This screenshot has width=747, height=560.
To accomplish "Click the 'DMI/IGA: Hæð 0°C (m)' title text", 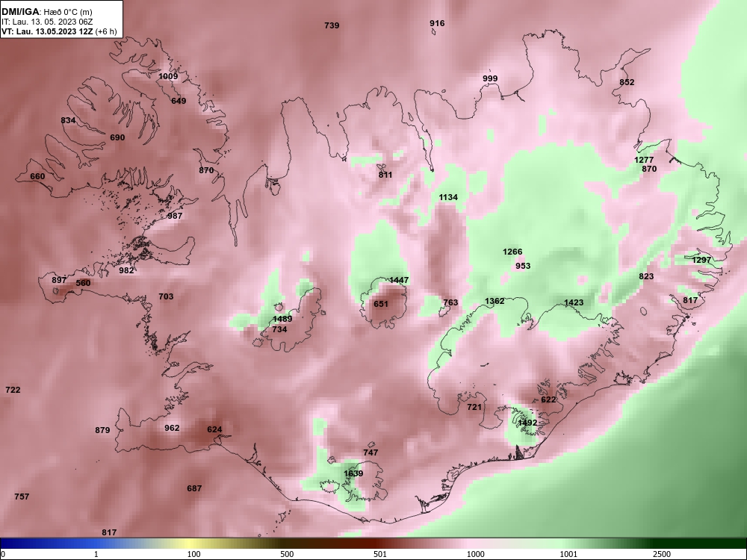I will pyautogui.click(x=46, y=13).
